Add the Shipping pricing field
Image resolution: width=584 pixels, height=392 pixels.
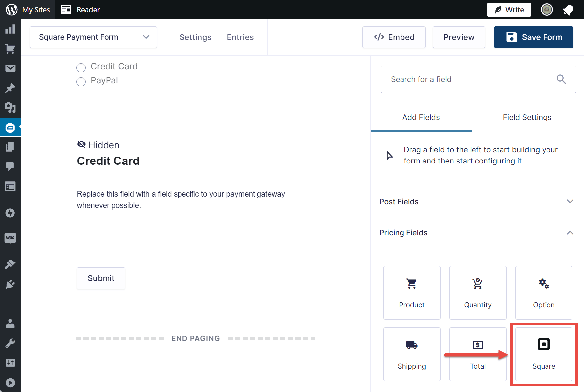(412, 354)
